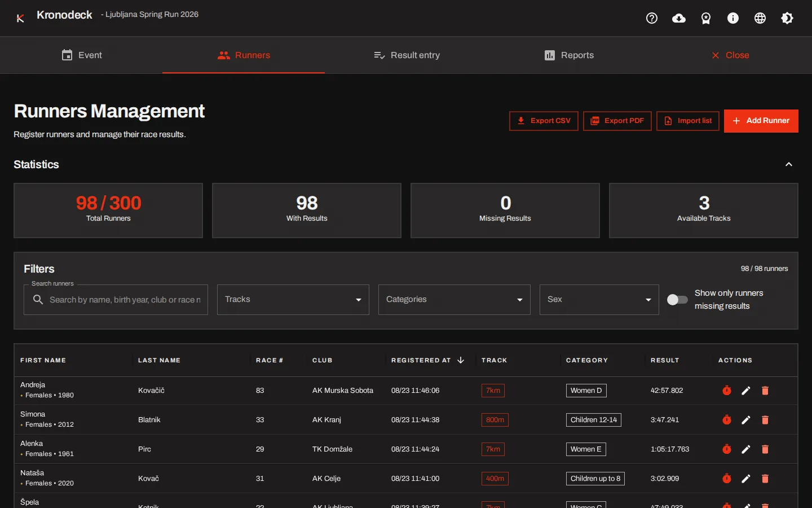
Task: Delete runner Nataša Kovač
Action: pyautogui.click(x=765, y=479)
